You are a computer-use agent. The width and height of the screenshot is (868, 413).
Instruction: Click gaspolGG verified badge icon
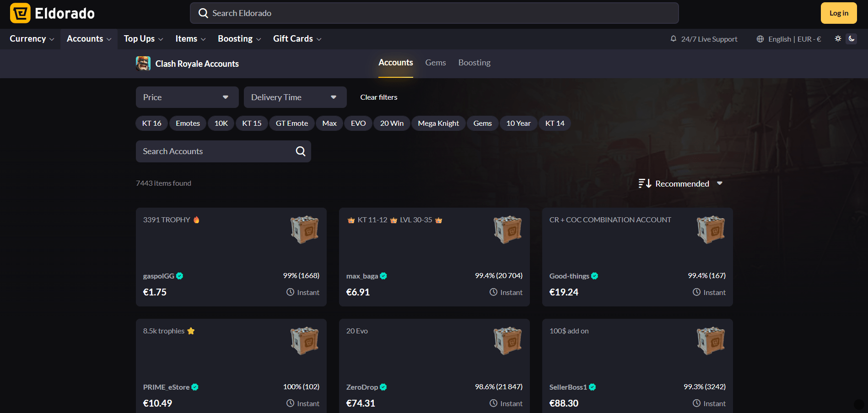[180, 276]
